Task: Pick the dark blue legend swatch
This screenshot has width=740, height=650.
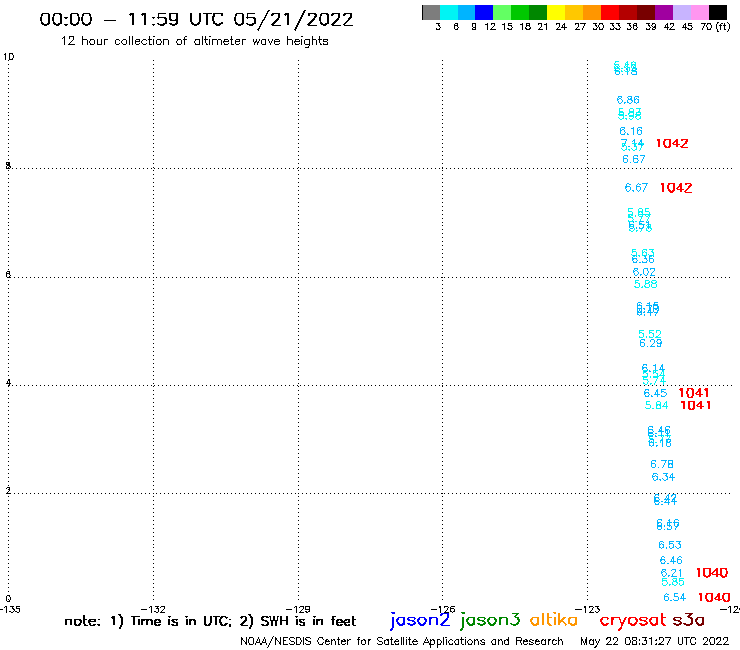Action: click(484, 12)
